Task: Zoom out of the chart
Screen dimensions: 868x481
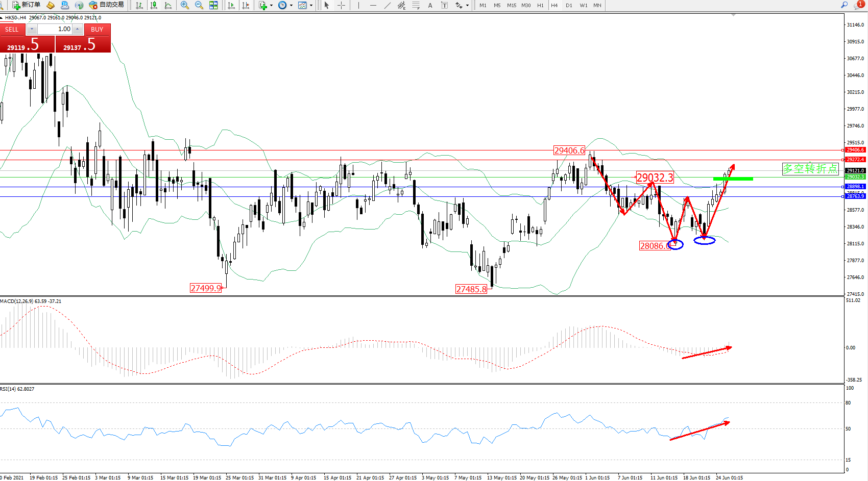Action: coord(199,5)
